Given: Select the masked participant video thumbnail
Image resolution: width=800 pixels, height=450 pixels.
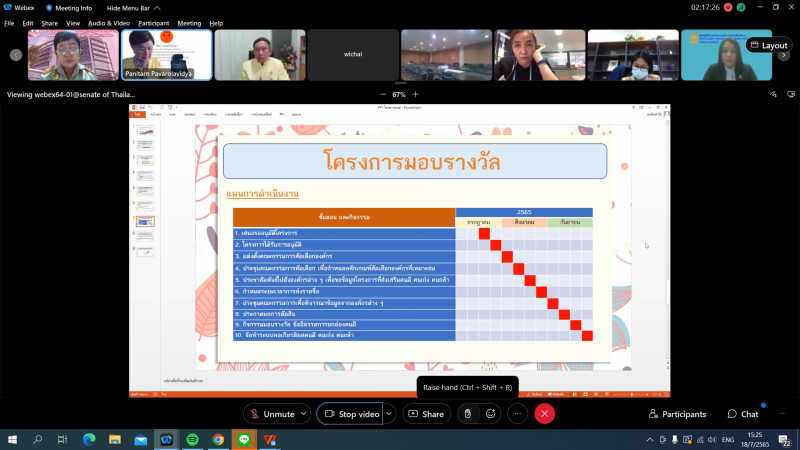Looking at the screenshot, I should point(633,55).
